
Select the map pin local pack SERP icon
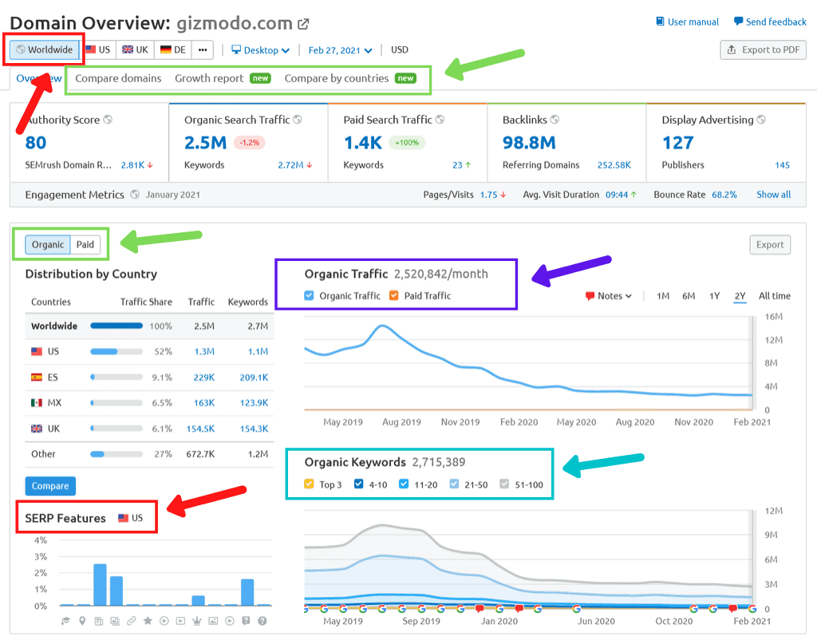click(x=82, y=621)
